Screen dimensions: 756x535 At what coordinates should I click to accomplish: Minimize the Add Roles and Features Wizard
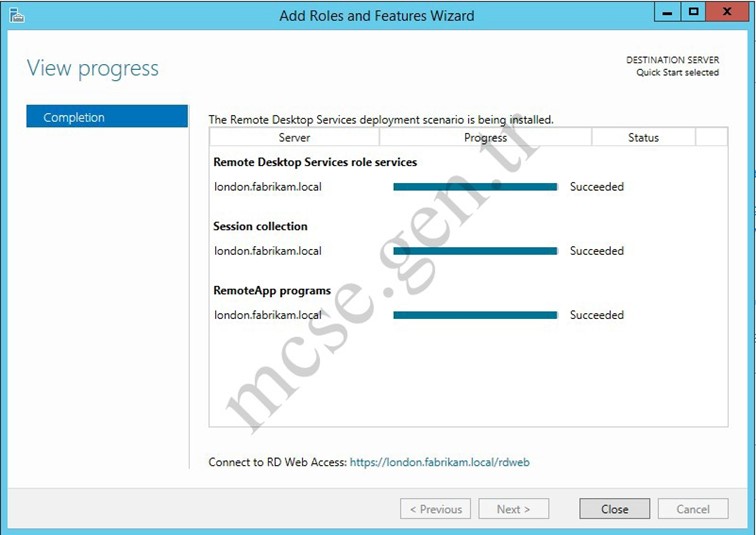[667, 12]
